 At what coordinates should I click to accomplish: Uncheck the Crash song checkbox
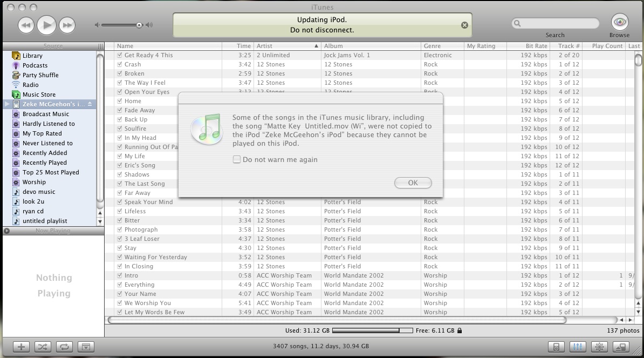[x=120, y=64]
